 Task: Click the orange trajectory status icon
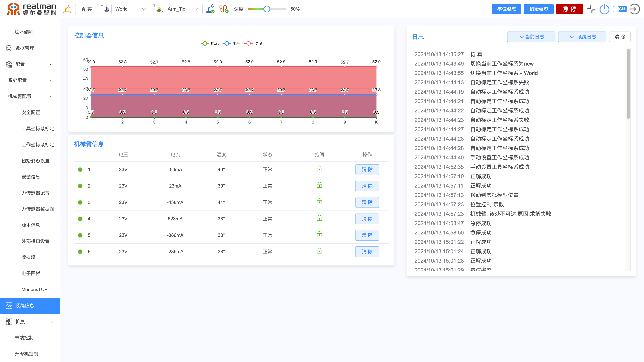coord(224,9)
